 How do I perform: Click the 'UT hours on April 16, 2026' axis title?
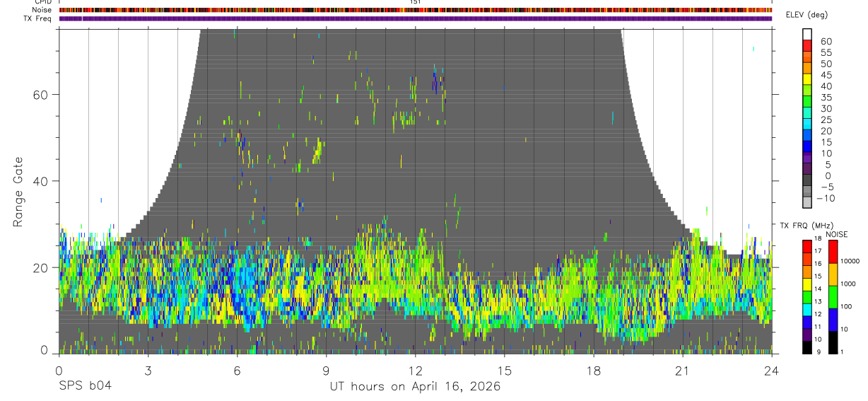click(x=415, y=386)
